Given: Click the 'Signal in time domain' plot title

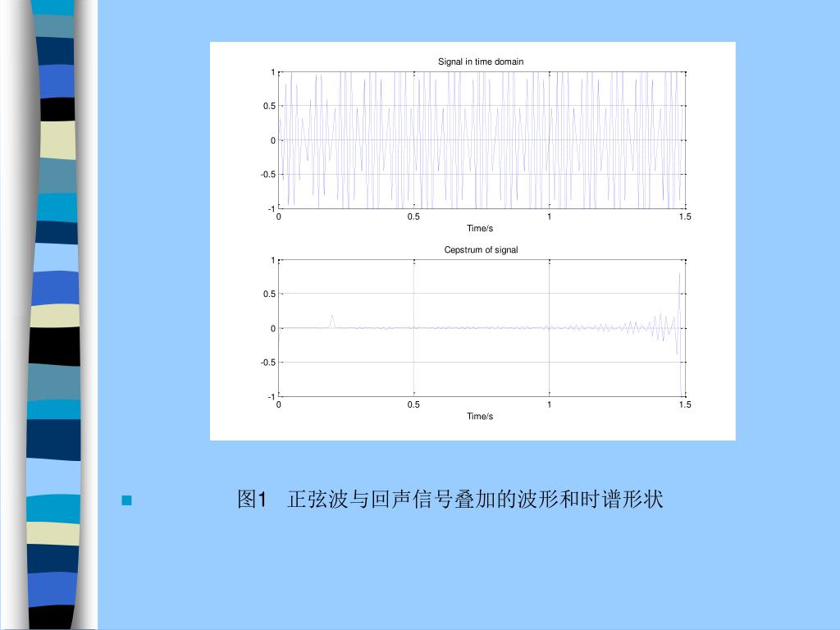Looking at the screenshot, I should tap(481, 62).
